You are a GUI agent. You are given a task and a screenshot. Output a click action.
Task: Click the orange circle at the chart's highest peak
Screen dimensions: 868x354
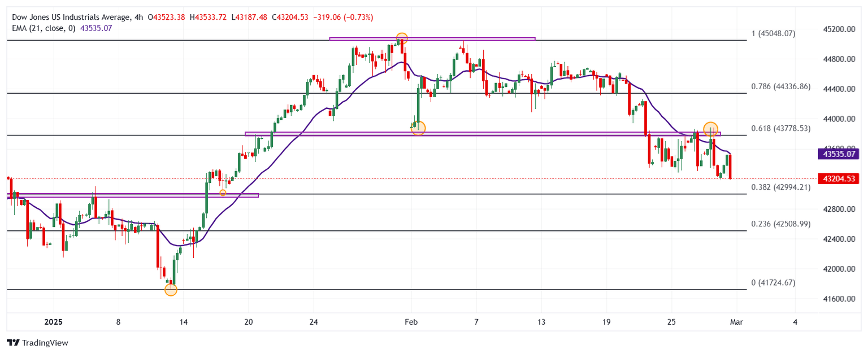402,39
